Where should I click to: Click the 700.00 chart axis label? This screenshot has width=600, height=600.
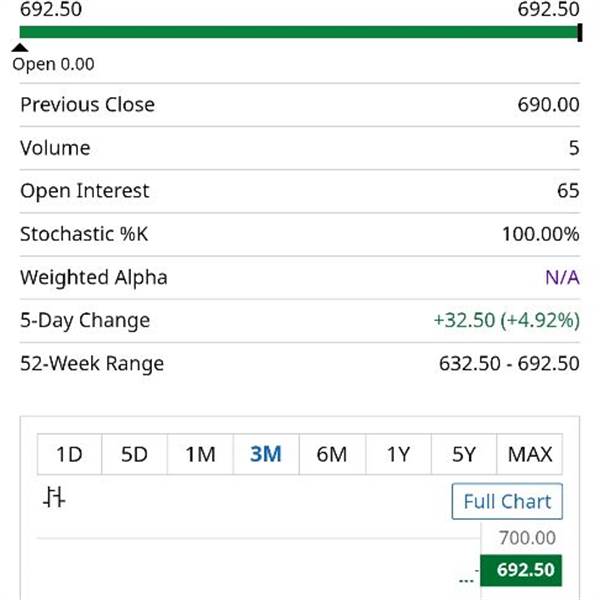[527, 538]
